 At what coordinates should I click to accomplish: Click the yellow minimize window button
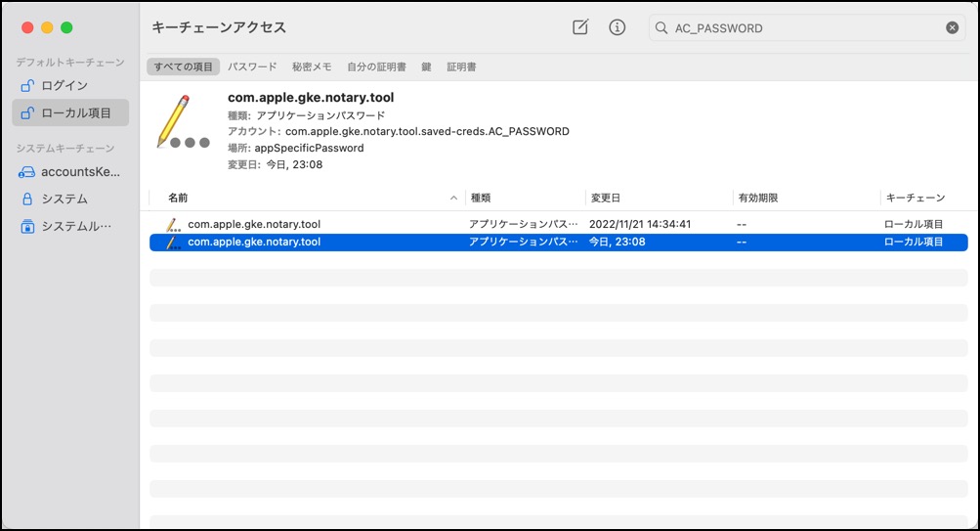pos(47,27)
